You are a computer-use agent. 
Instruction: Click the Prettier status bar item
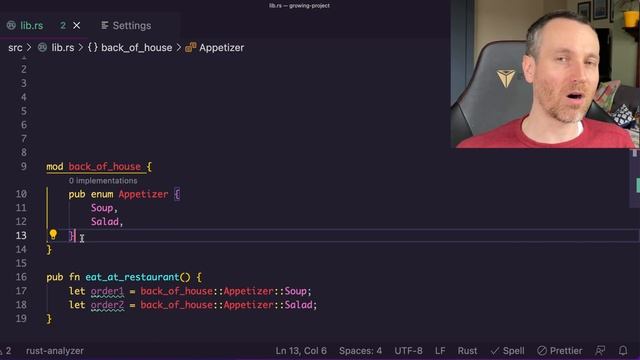tap(560, 351)
